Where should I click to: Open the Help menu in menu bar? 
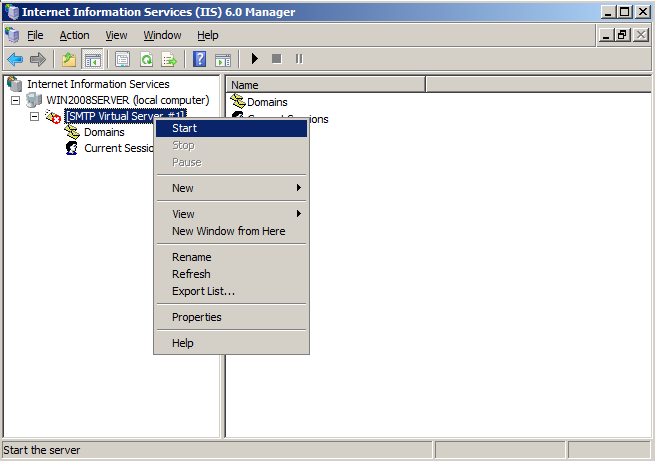pos(208,35)
